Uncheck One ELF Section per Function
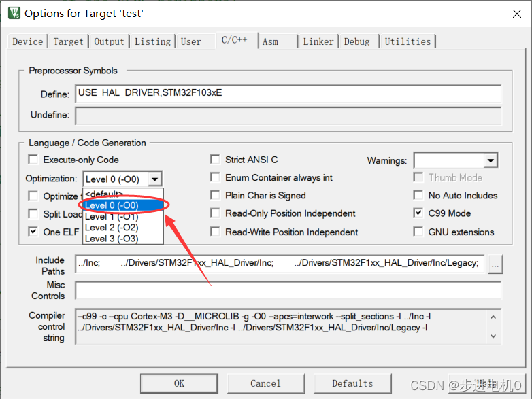Image resolution: width=532 pixels, height=399 pixels. point(33,232)
